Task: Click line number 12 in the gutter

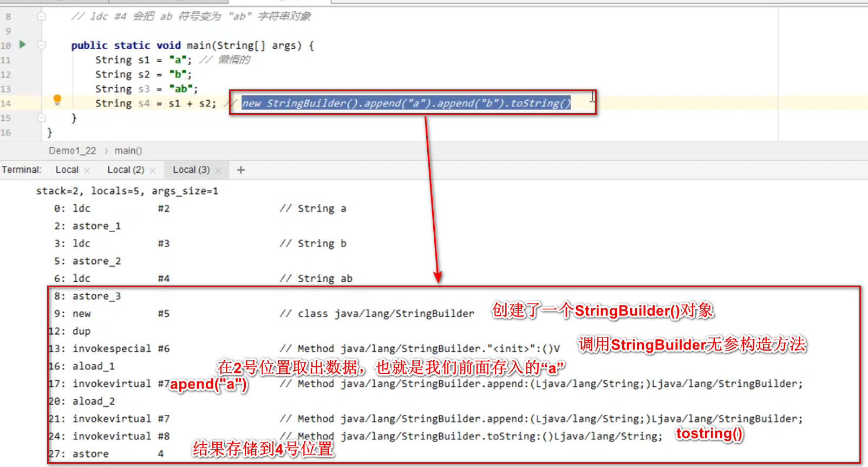Action: click(6, 75)
